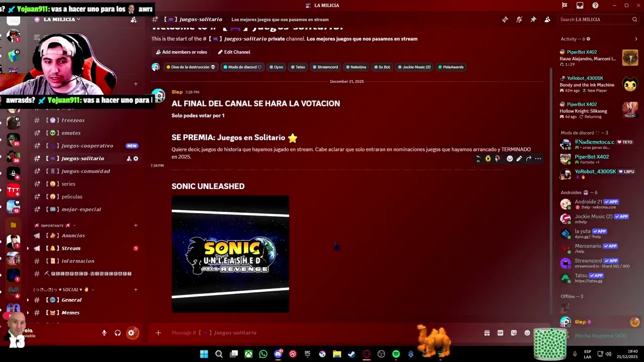
Task: Open the Help question mark icon
Action: 595,6
